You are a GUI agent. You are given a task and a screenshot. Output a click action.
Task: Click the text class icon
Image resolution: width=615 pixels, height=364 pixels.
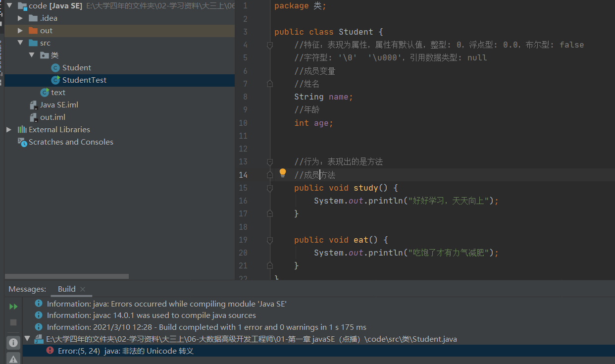[x=45, y=93]
